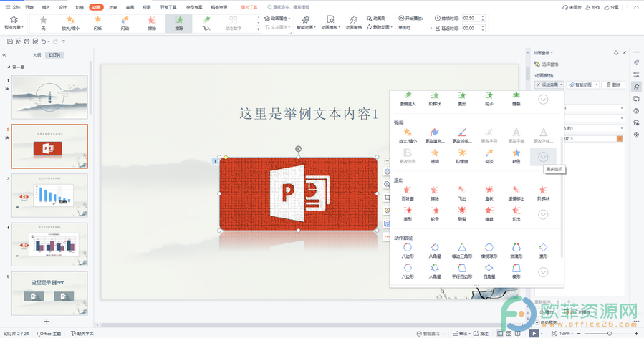Image resolution: width=644 pixels, height=338 pixels.
Task: Open the 动画窗格 ribbon button
Action: [354, 23]
